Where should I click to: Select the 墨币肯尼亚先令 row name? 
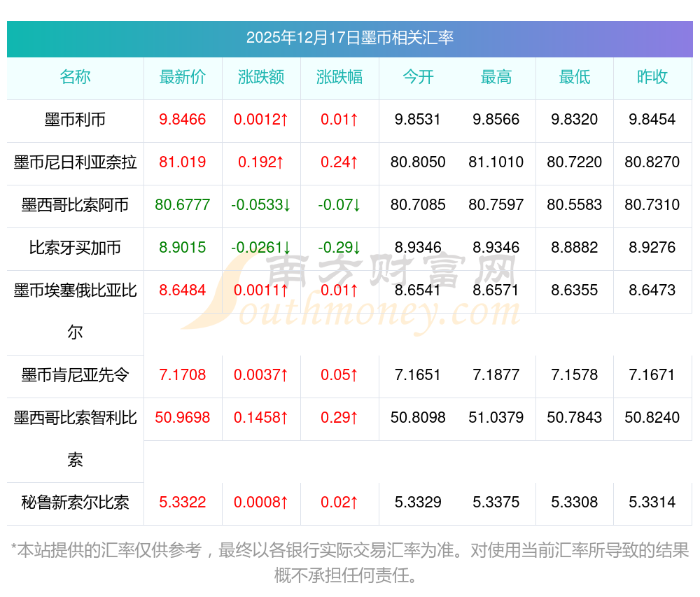click(75, 375)
